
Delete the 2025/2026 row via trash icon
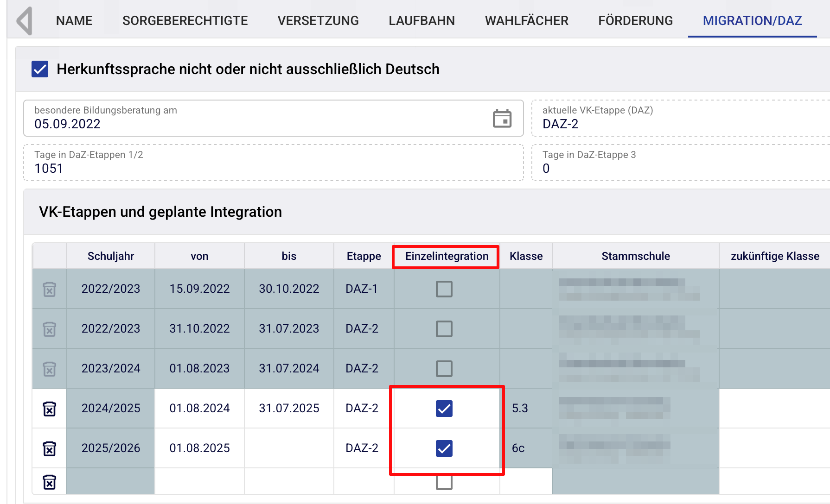click(x=50, y=448)
